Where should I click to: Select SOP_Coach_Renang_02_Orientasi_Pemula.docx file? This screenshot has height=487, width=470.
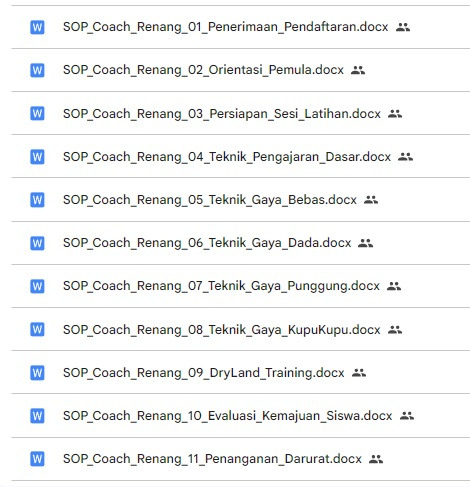pyautogui.click(x=203, y=70)
